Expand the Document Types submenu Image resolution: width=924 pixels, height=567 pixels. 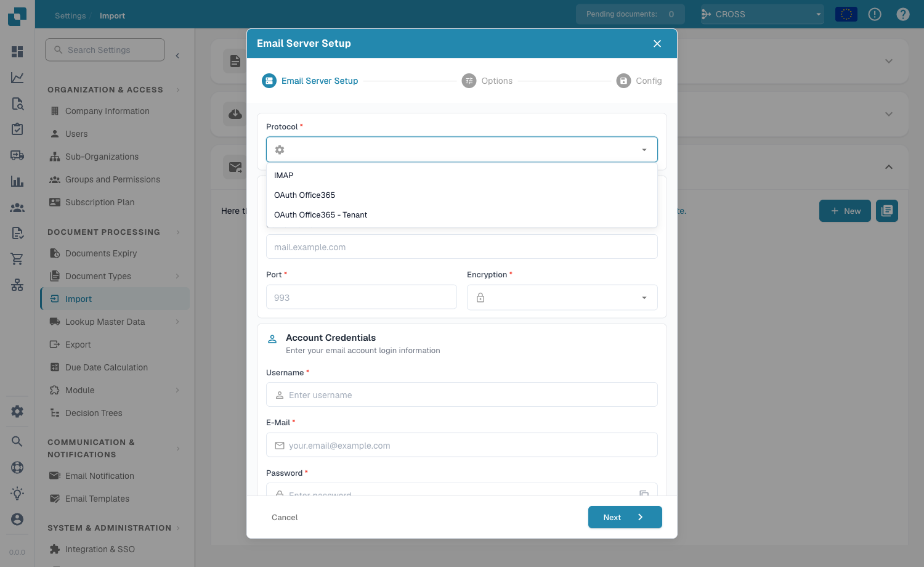point(177,276)
